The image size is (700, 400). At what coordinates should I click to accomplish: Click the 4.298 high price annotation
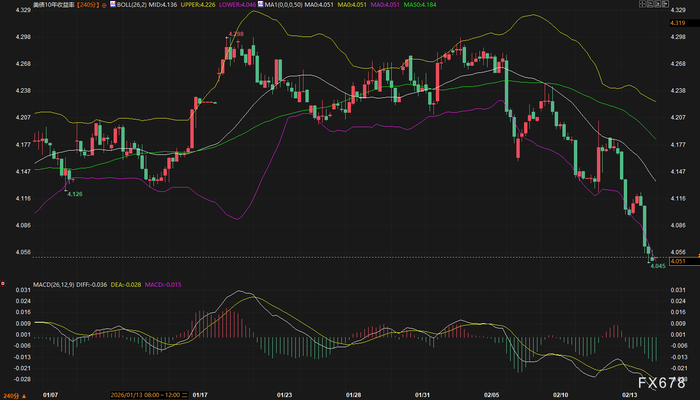(236, 34)
